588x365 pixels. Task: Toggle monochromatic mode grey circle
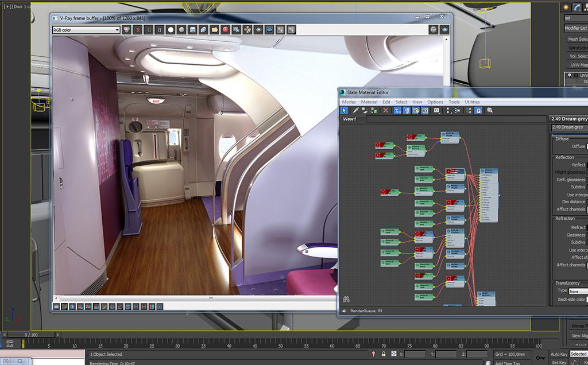point(181,30)
